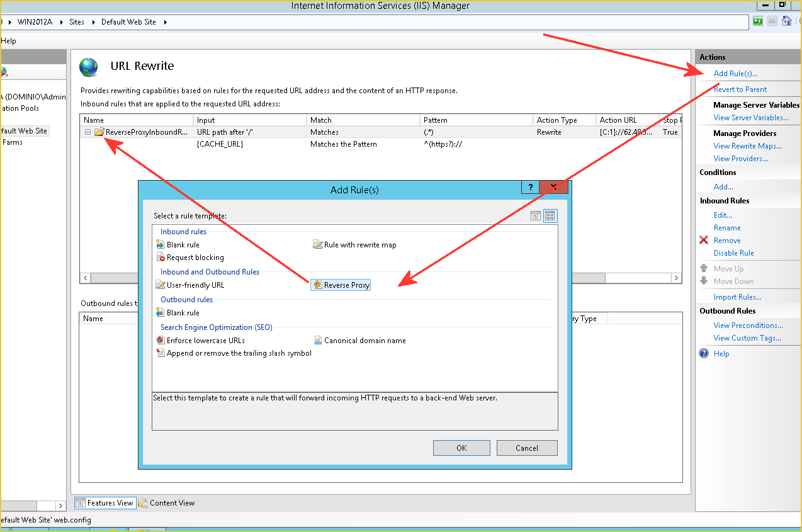Select Append or remove the trailing slash symbol
The width and height of the screenshot is (802, 532).
(234, 353)
